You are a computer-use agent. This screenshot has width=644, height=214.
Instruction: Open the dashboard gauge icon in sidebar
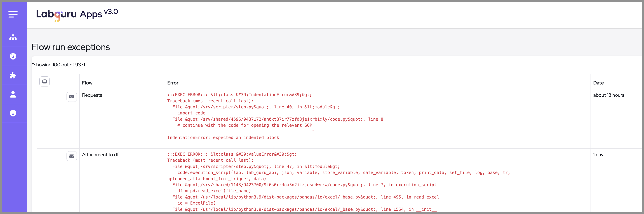tap(13, 56)
